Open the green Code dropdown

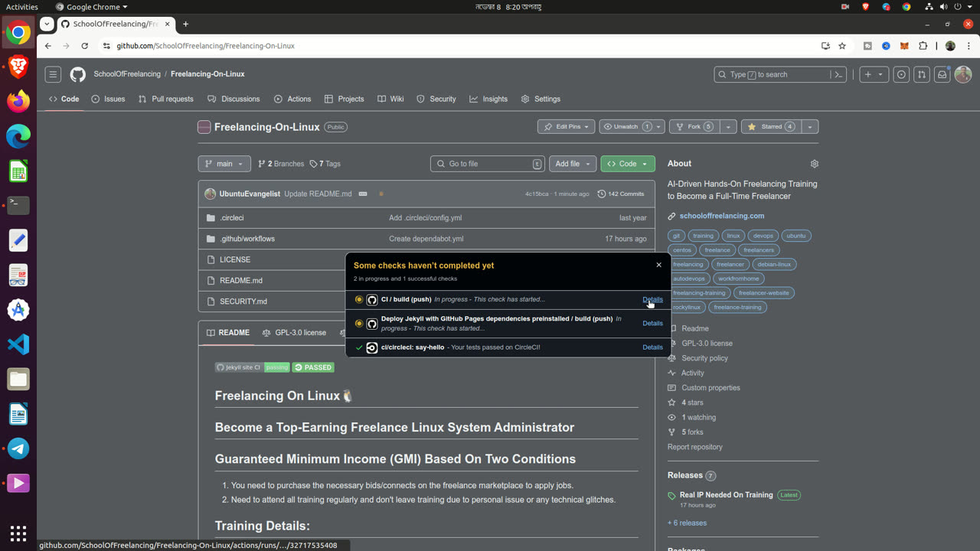628,164
